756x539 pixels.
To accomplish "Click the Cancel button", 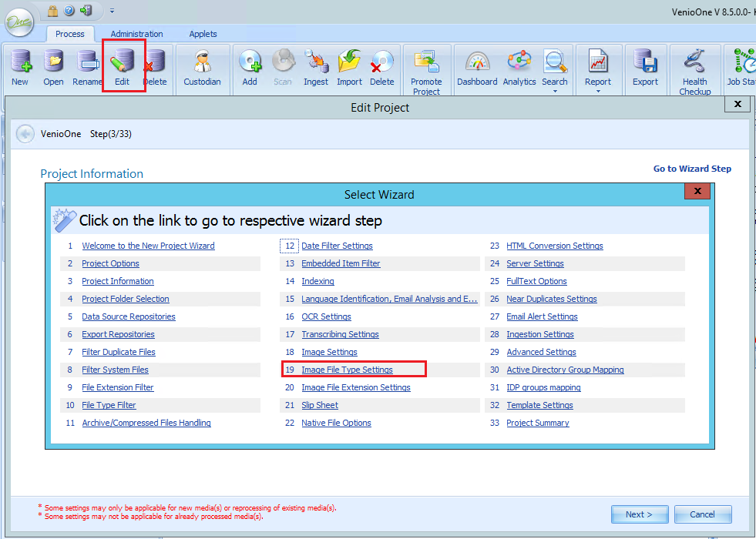I will 703,514.
